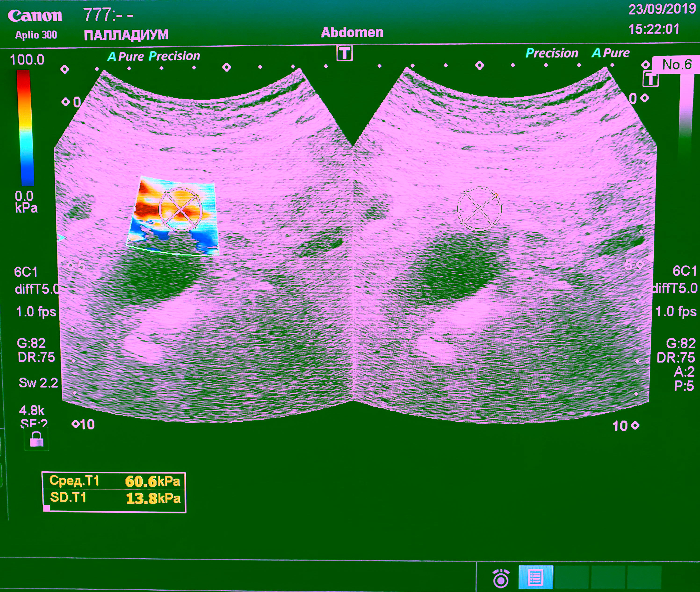Click the right A Pure label

coord(610,53)
